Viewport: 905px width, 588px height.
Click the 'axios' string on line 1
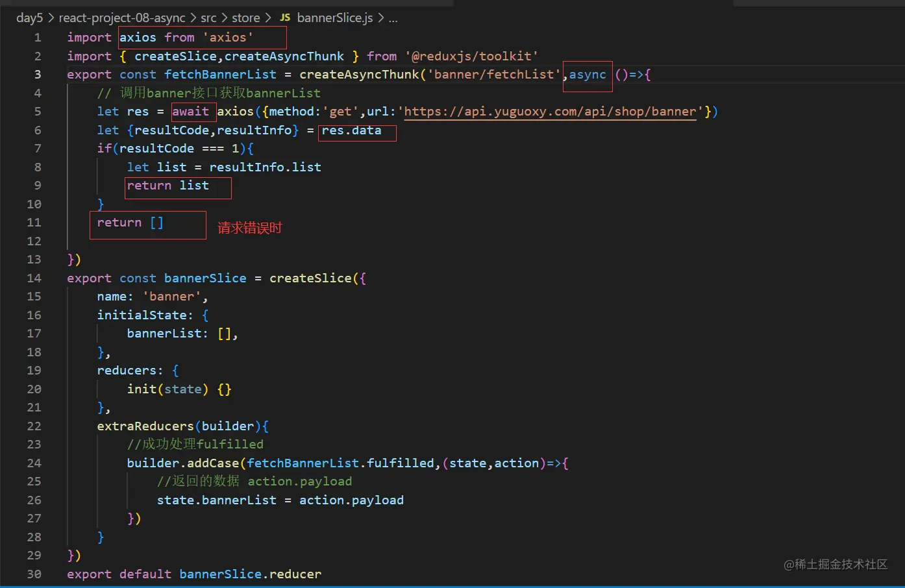point(228,38)
